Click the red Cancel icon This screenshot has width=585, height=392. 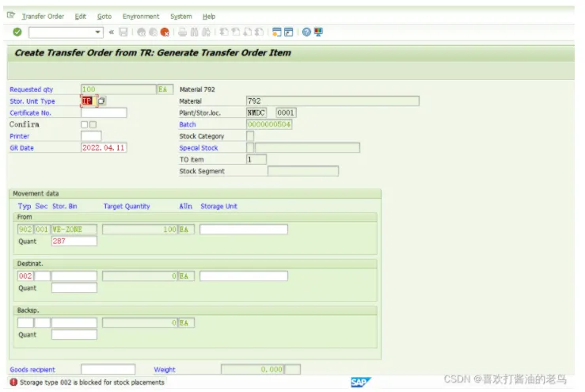click(x=165, y=32)
